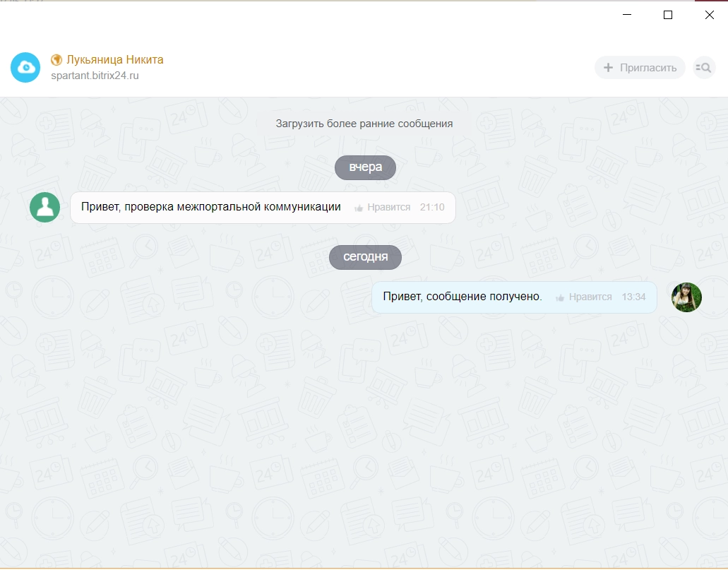Minimize the Bitrix24 chat window

(x=626, y=14)
